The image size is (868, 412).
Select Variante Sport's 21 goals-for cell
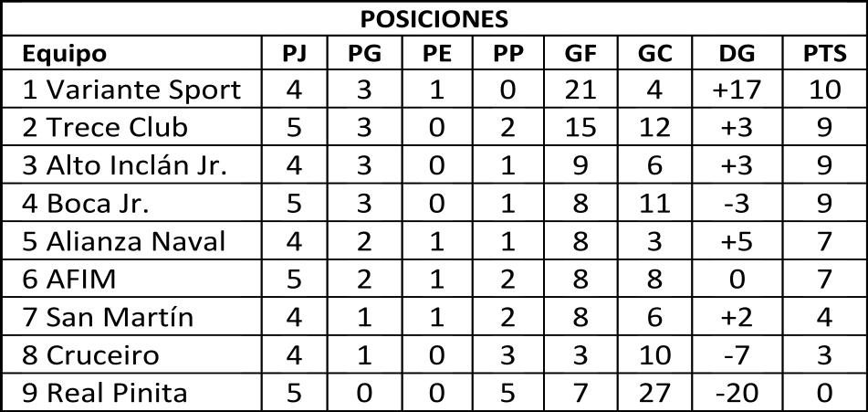tap(580, 90)
